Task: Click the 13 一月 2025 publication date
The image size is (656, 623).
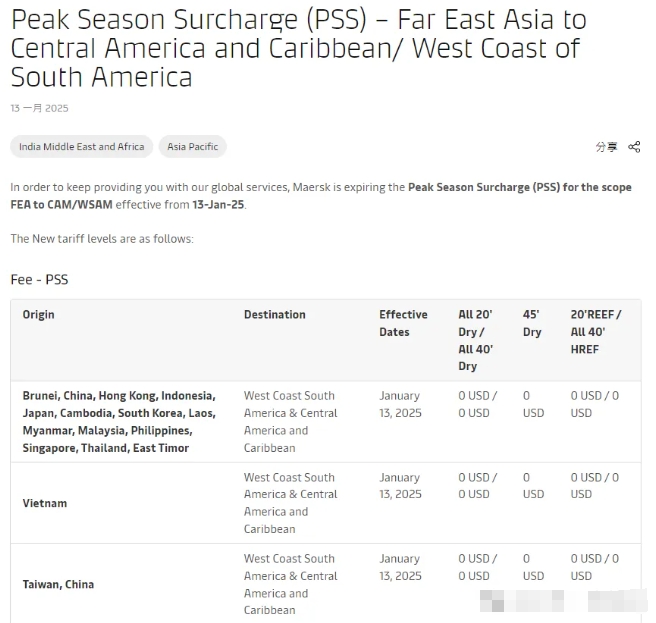Action: (x=39, y=108)
